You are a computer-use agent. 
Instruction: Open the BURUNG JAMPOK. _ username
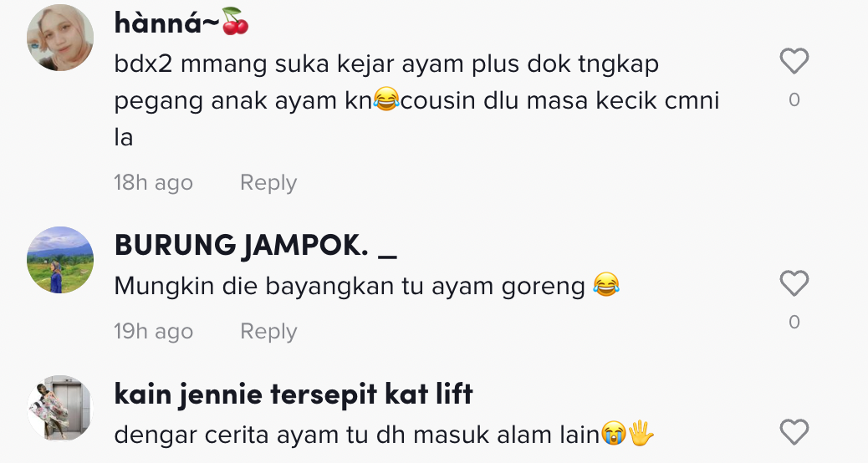(x=255, y=246)
